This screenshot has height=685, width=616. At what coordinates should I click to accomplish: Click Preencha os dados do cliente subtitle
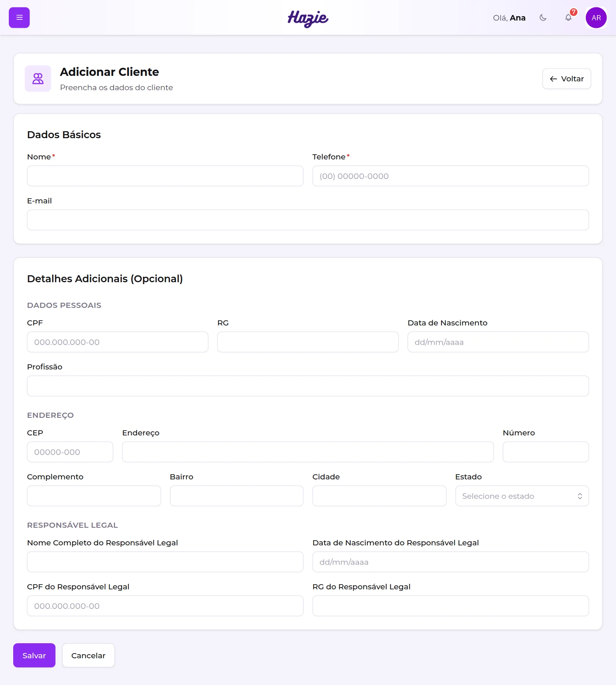tap(116, 88)
